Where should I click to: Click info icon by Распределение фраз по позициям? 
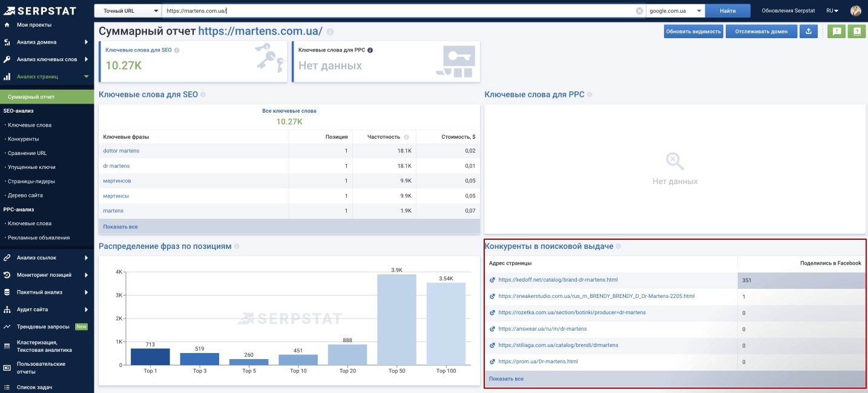237,246
